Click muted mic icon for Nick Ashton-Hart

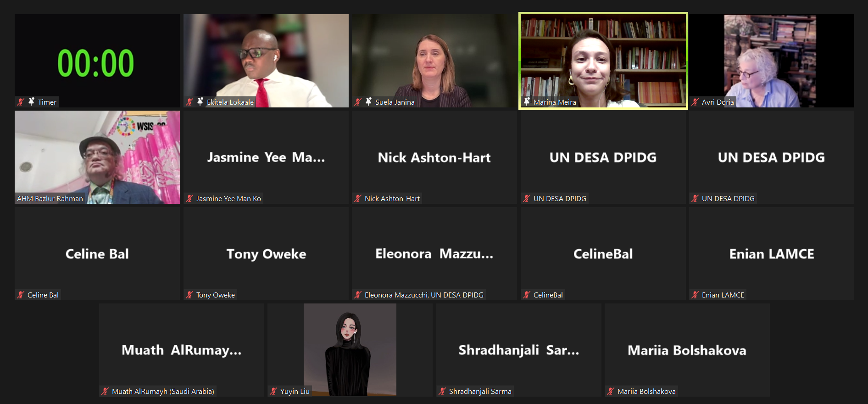point(358,198)
